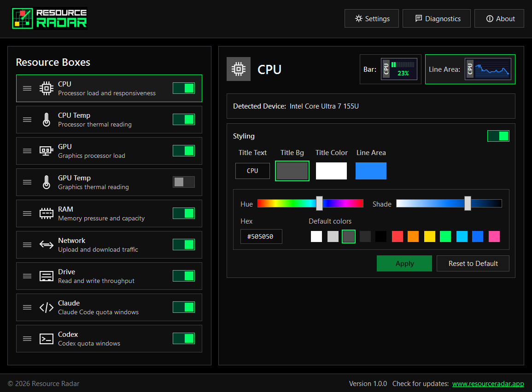Click the drag handle on CPU Temp row
The height and width of the screenshot is (392, 532).
[x=27, y=120]
